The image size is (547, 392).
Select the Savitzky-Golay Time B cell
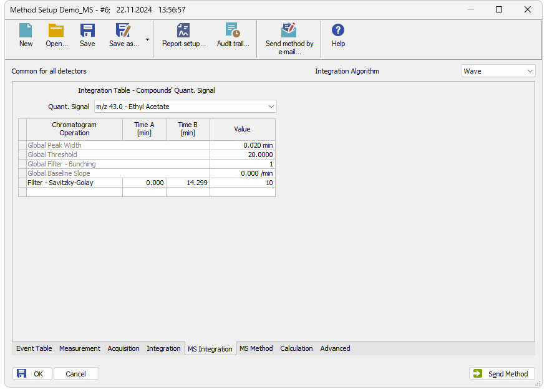point(188,183)
